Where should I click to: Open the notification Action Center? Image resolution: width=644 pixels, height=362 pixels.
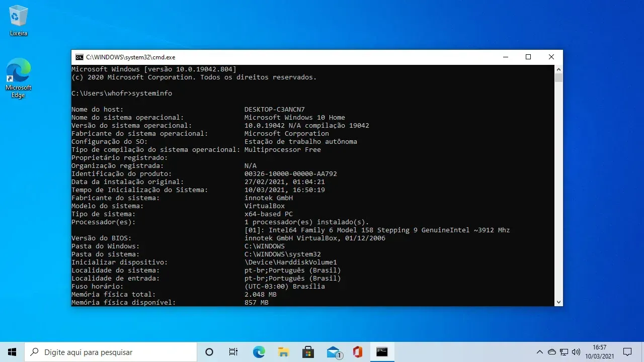coord(627,352)
